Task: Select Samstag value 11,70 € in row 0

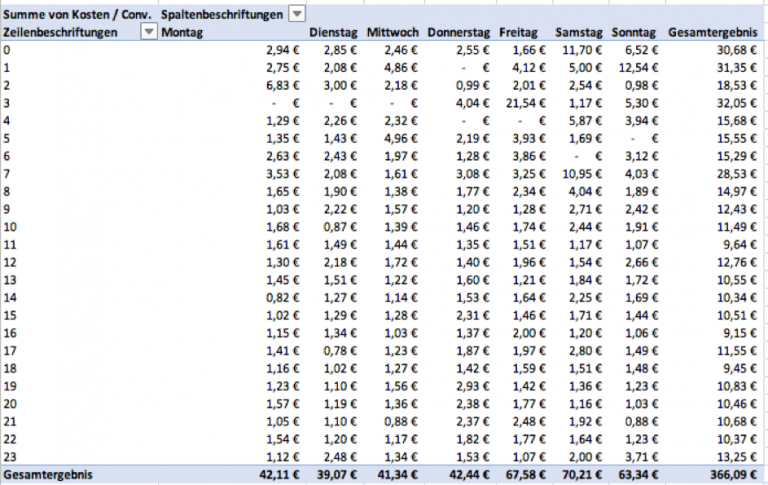Action: tap(582, 50)
